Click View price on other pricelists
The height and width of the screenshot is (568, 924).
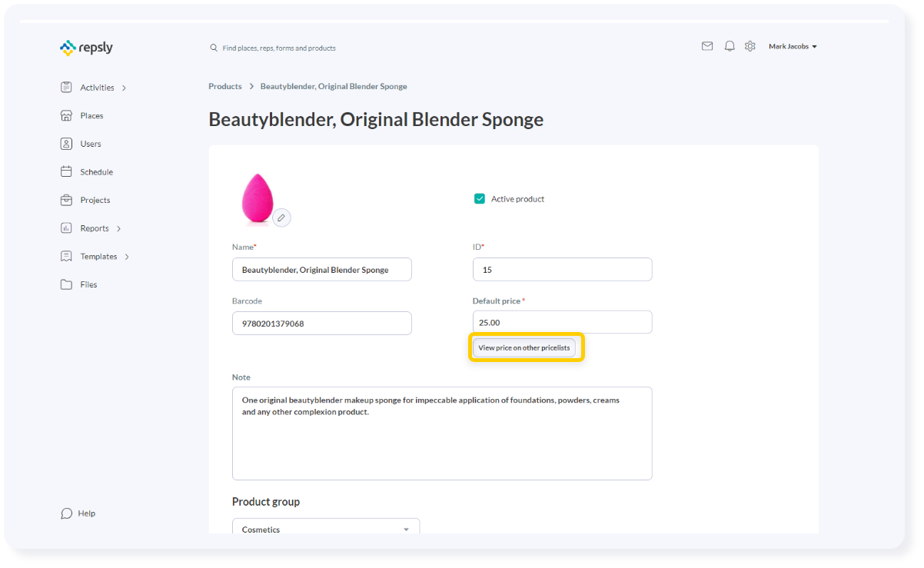[x=524, y=348]
